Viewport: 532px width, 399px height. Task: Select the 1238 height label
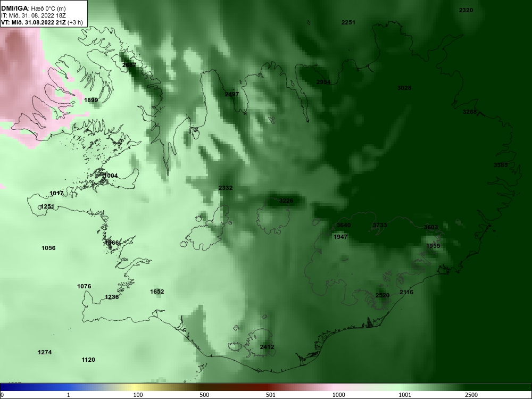pyautogui.click(x=112, y=297)
